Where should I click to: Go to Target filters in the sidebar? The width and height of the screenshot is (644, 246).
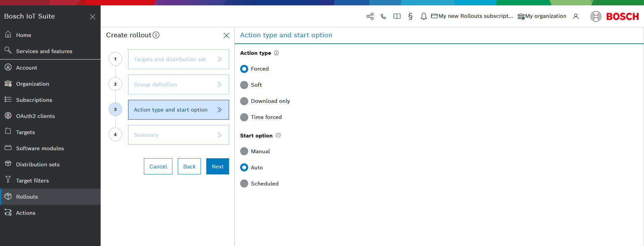[32, 180]
